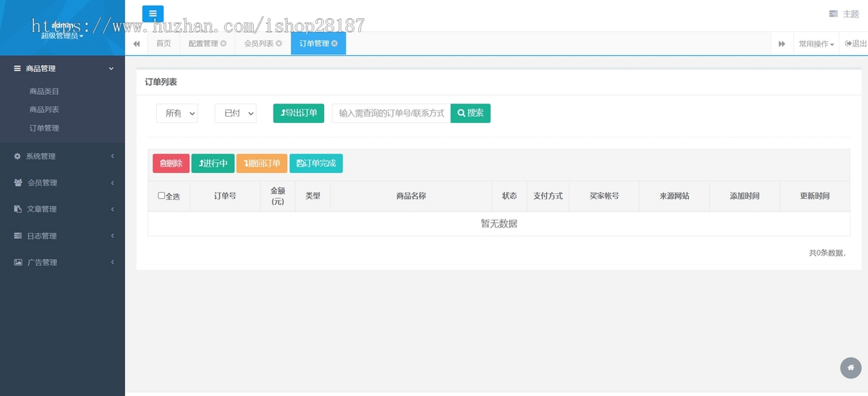Click the 买家帐号 column header
Image resolution: width=868 pixels, height=396 pixels.
coord(604,196)
